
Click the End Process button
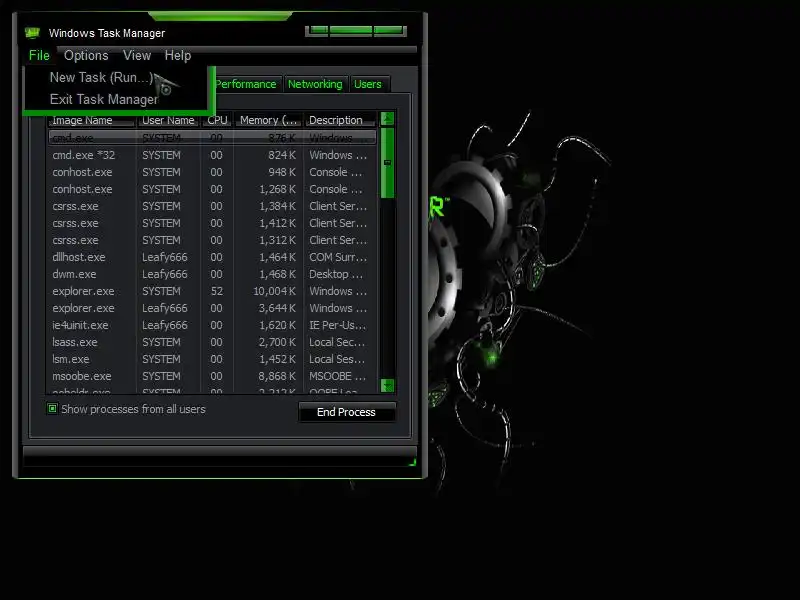[x=346, y=412]
